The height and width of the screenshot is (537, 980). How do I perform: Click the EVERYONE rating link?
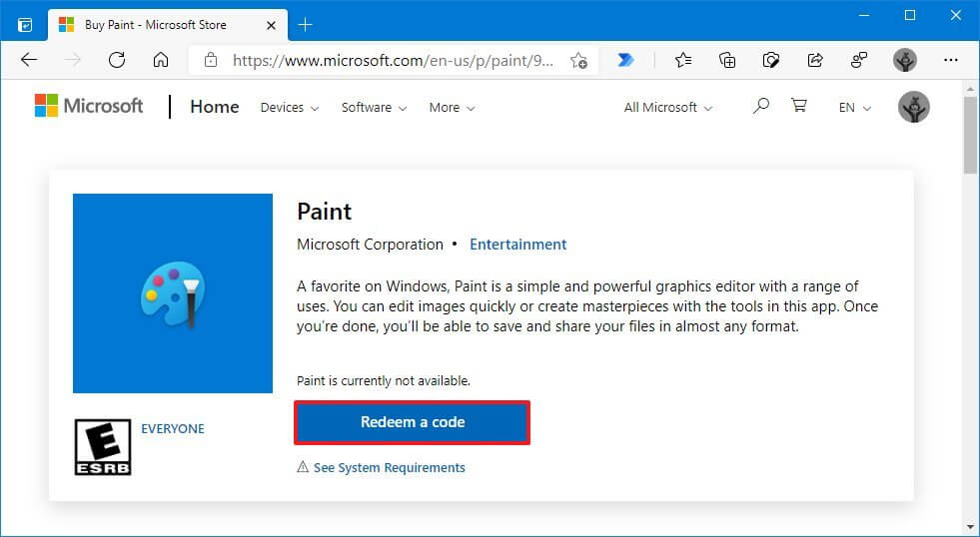(173, 429)
